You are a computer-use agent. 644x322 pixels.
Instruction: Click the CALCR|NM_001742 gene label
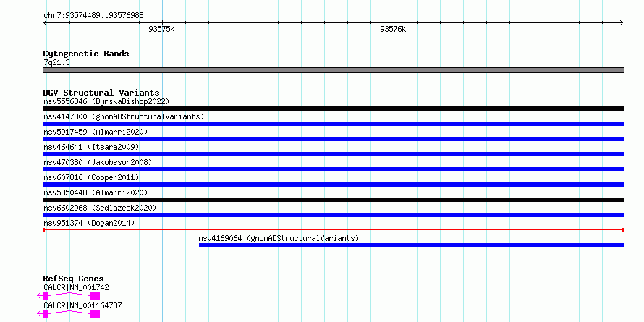point(76,287)
